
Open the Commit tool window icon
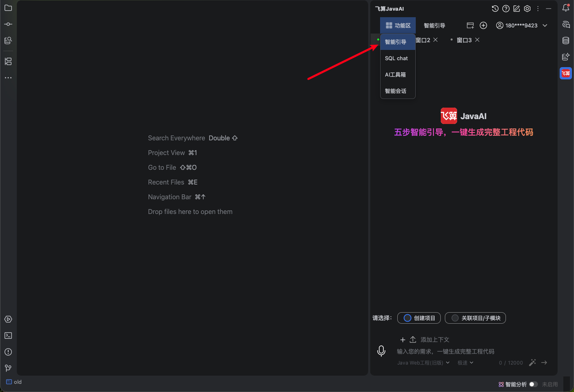[8, 24]
